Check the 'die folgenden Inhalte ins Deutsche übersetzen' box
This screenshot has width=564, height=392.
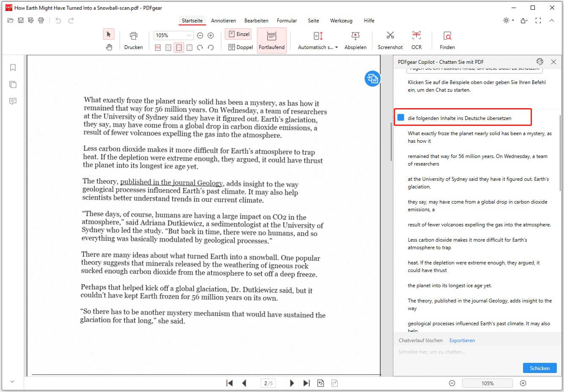(401, 117)
